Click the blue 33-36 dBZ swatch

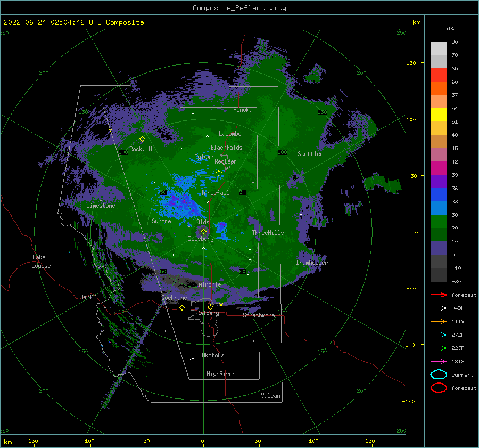pos(439,195)
